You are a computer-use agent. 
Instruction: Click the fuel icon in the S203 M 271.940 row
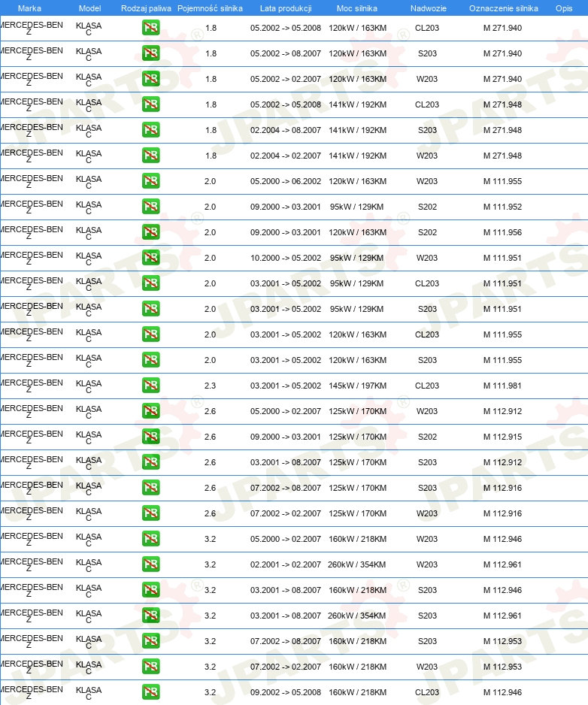(150, 53)
